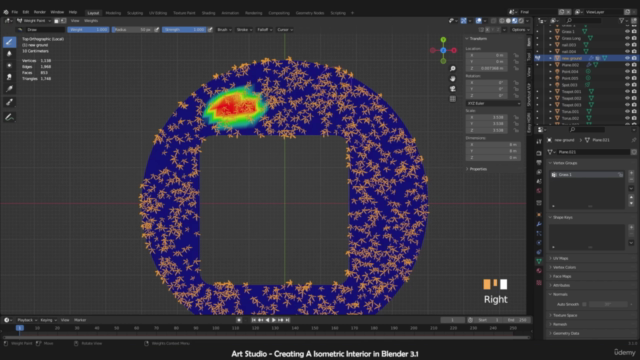The image size is (640, 360).
Task: Open the Render menu
Action: pyautogui.click(x=40, y=12)
